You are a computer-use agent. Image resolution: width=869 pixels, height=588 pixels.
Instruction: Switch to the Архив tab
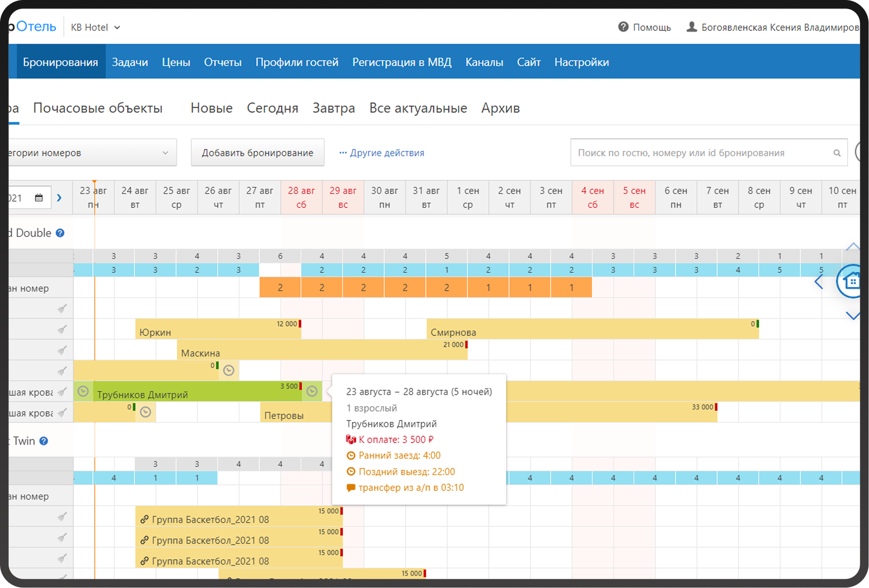(x=500, y=108)
